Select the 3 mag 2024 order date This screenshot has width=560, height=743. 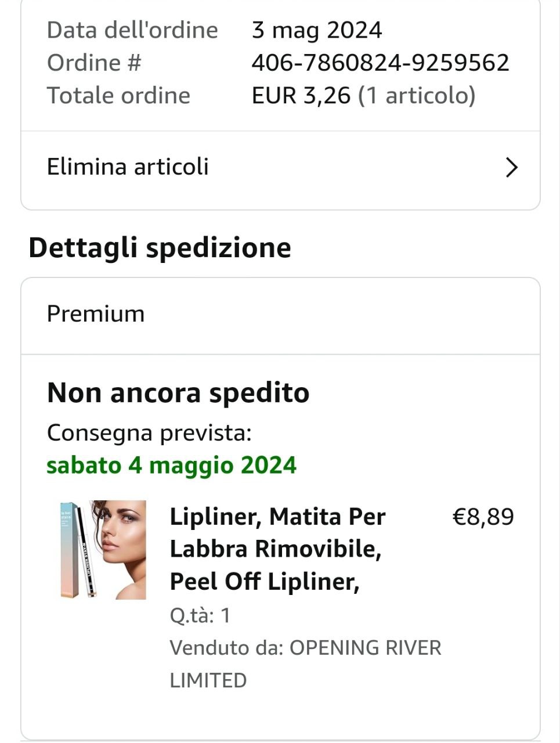[317, 30]
